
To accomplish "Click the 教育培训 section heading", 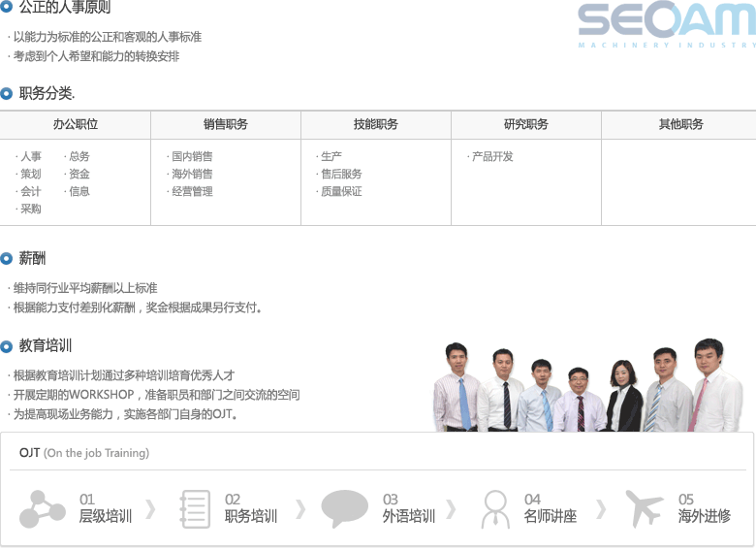I will [x=46, y=346].
